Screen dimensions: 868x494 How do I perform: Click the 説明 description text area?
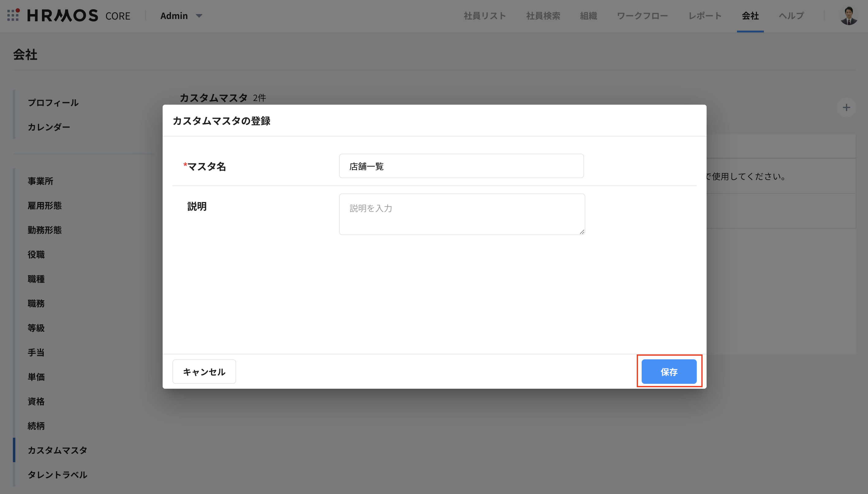[462, 214]
